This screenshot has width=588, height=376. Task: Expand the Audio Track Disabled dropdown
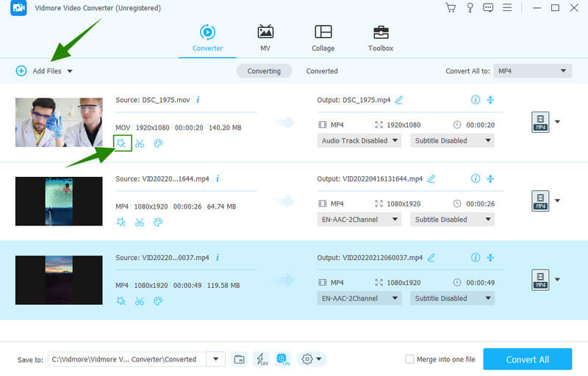point(359,140)
